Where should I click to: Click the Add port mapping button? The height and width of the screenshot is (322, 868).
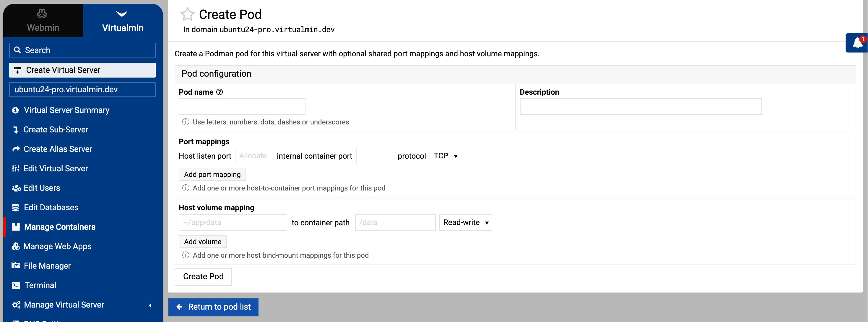[x=212, y=175]
